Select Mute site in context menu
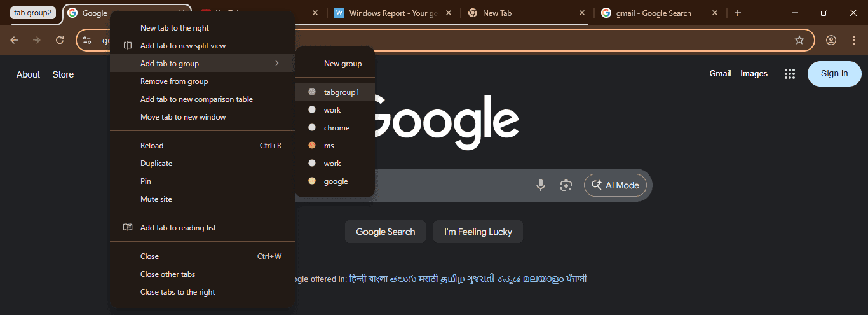Viewport: 868px width, 315px height. coord(156,199)
